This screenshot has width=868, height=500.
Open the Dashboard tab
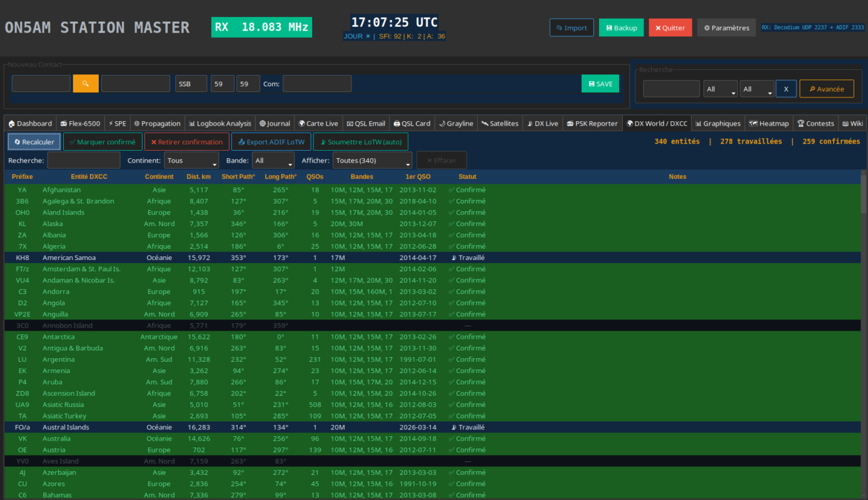coord(30,124)
